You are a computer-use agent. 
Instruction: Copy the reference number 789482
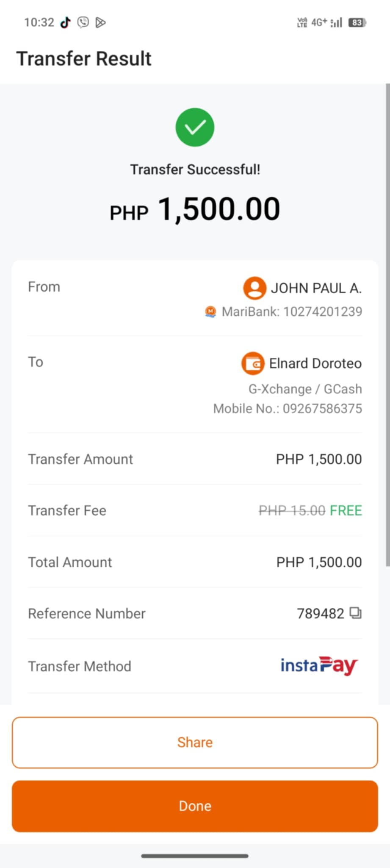pos(355,613)
